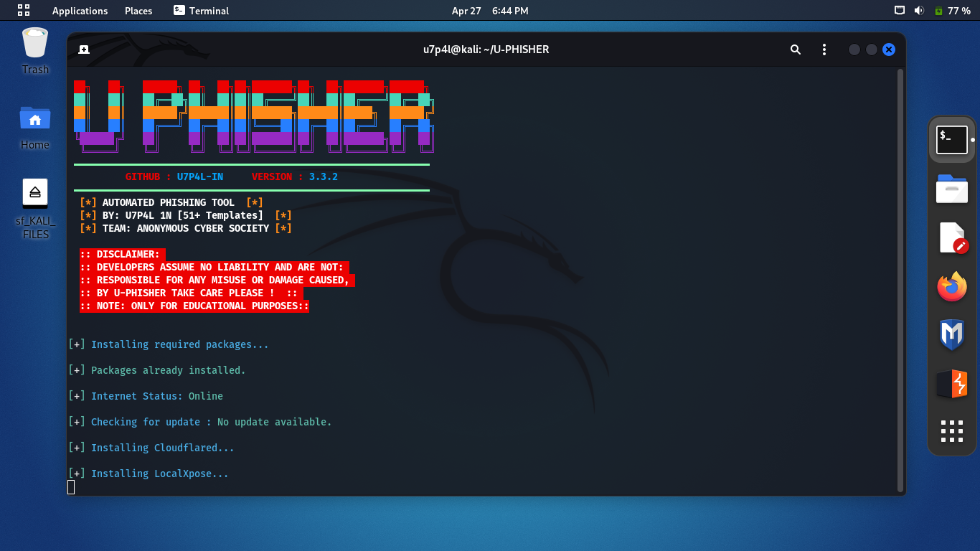Click 'Checking for update' line
980x551 pixels.
[200, 422]
